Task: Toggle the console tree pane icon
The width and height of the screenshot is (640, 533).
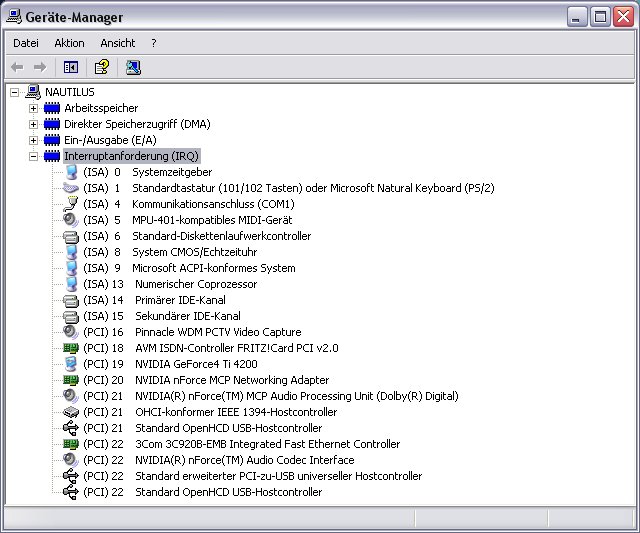Action: pyautogui.click(x=71, y=67)
